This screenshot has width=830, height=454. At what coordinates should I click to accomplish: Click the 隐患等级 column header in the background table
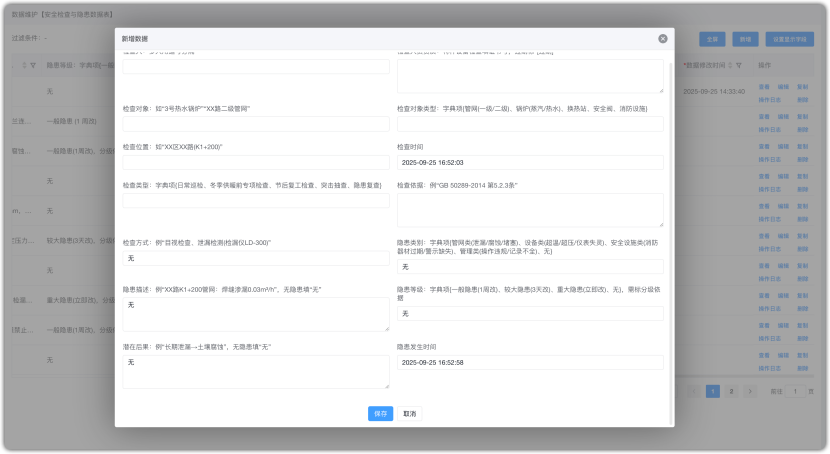click(80, 65)
